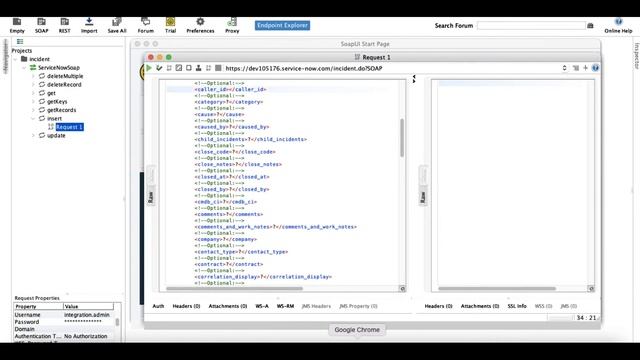640x360 pixels.
Task: Submit request with green play arrow
Action: click(x=149, y=68)
